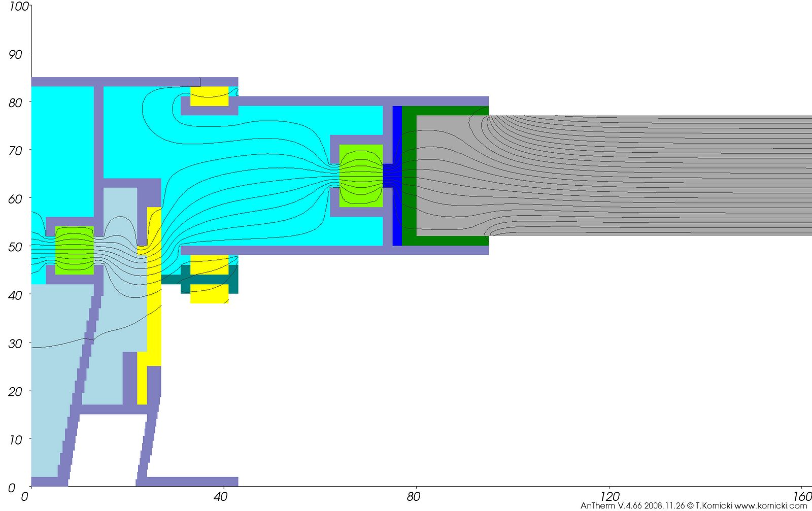Image resolution: width=812 pixels, height=511 pixels.
Task: Click the y-axis tick label 100
Action: pos(19,7)
